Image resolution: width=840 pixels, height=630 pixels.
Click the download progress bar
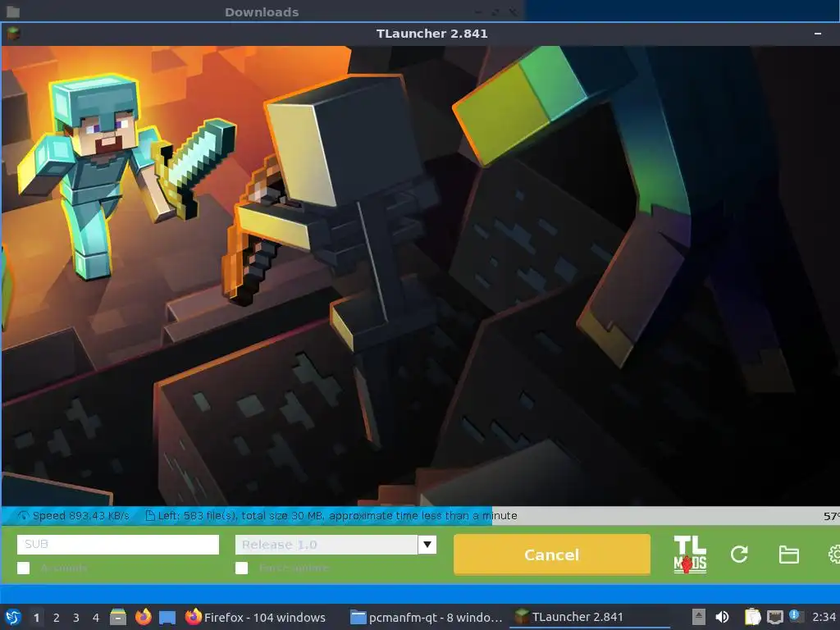[420, 516]
